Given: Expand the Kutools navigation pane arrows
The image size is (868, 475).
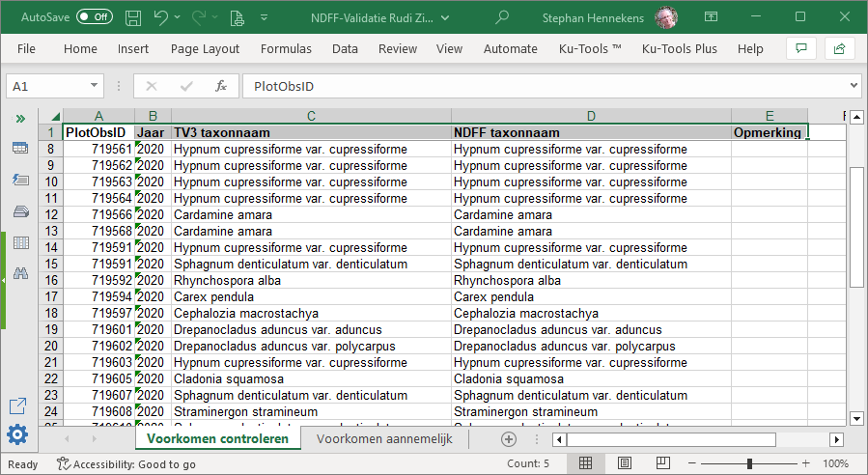Looking at the screenshot, I should 19,118.
